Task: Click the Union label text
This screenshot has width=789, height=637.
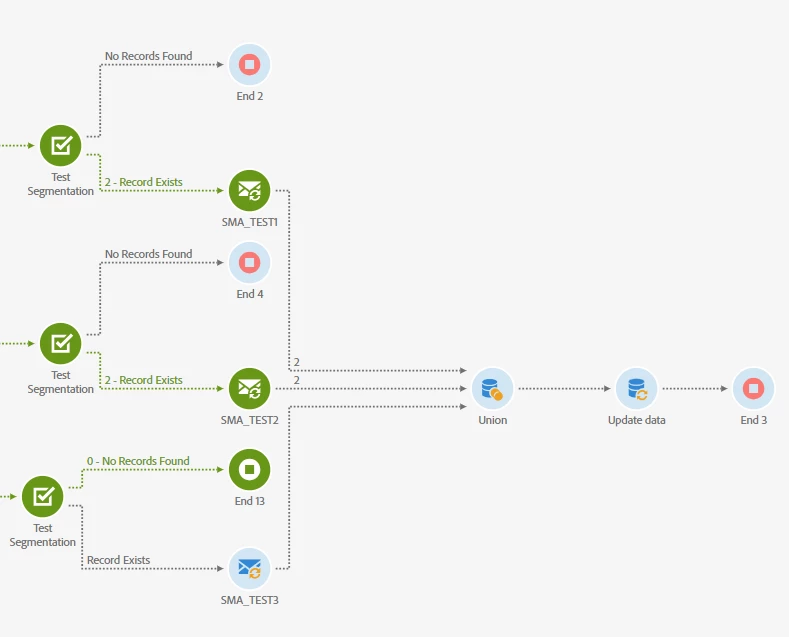Action: (493, 420)
